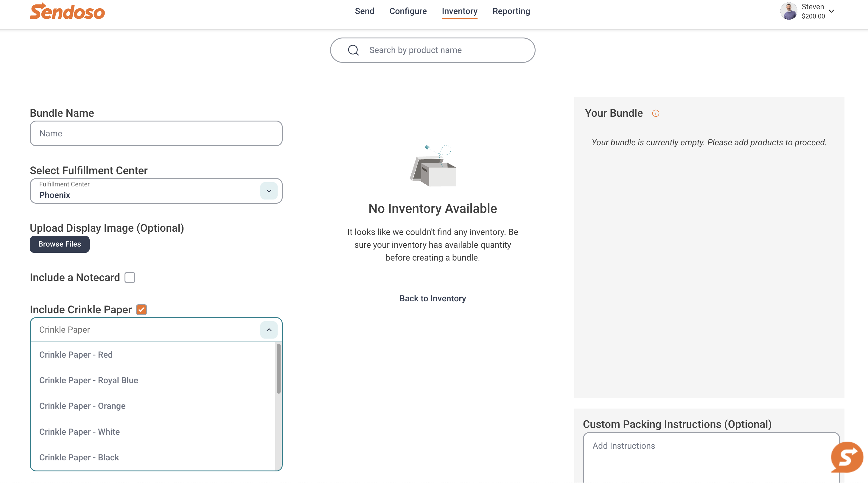Image resolution: width=868 pixels, height=483 pixels.
Task: Click the Browse Files button
Action: click(x=60, y=244)
